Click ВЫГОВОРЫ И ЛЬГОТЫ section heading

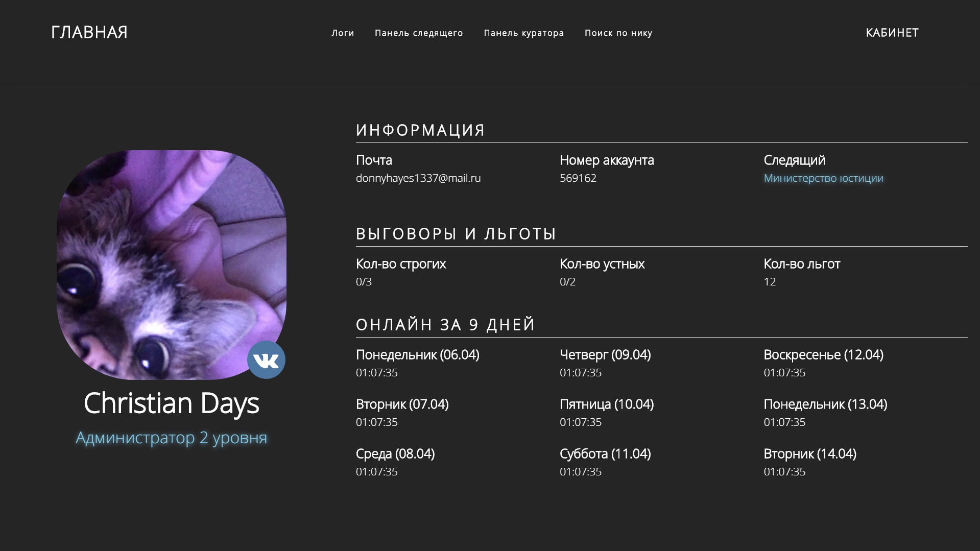[x=456, y=234]
